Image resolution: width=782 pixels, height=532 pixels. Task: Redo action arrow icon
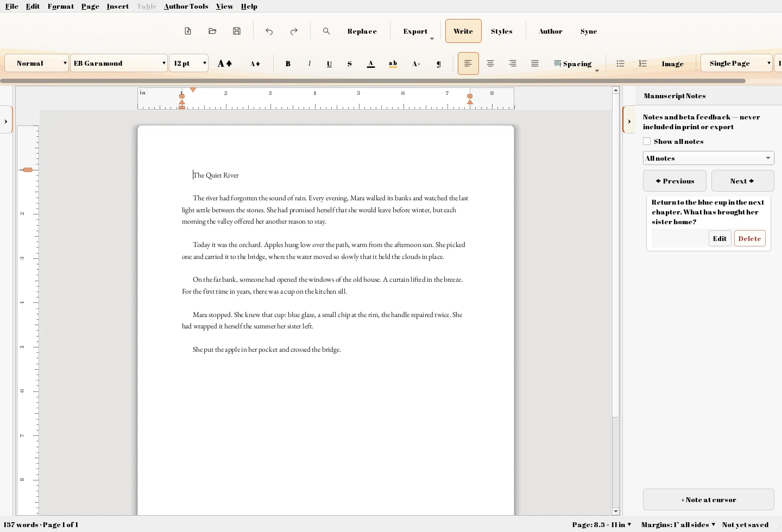coord(294,31)
